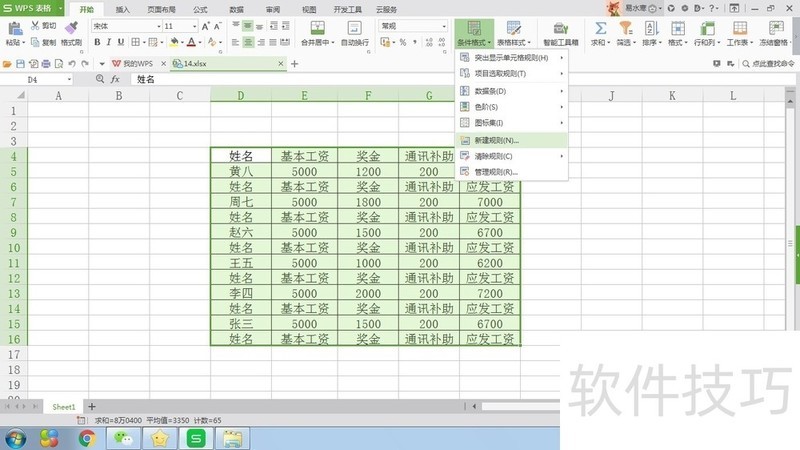Open Table Style (表格样式) dropdown

[513, 34]
